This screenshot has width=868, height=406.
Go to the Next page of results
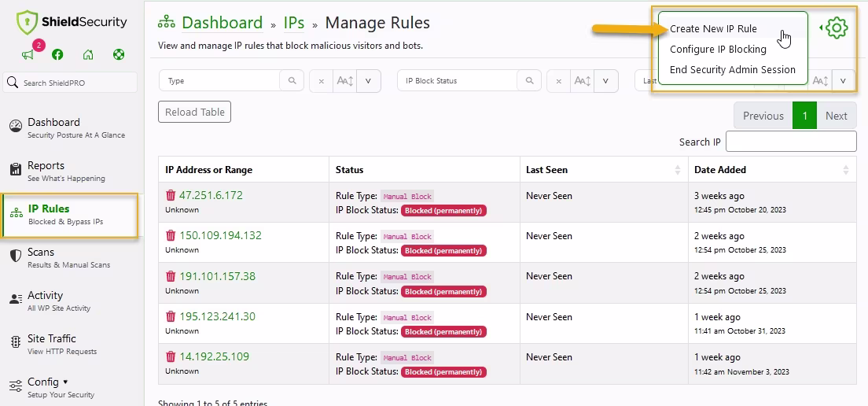tap(836, 116)
